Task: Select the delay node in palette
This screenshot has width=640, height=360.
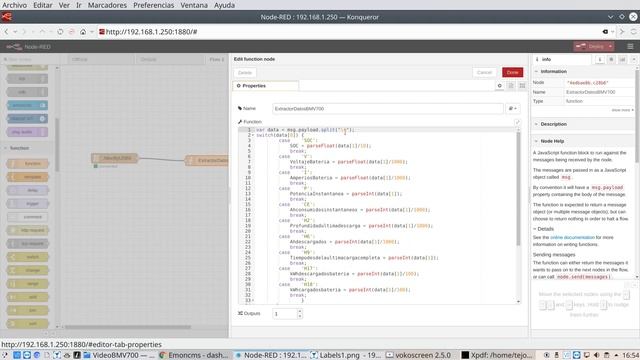Action: (28, 190)
